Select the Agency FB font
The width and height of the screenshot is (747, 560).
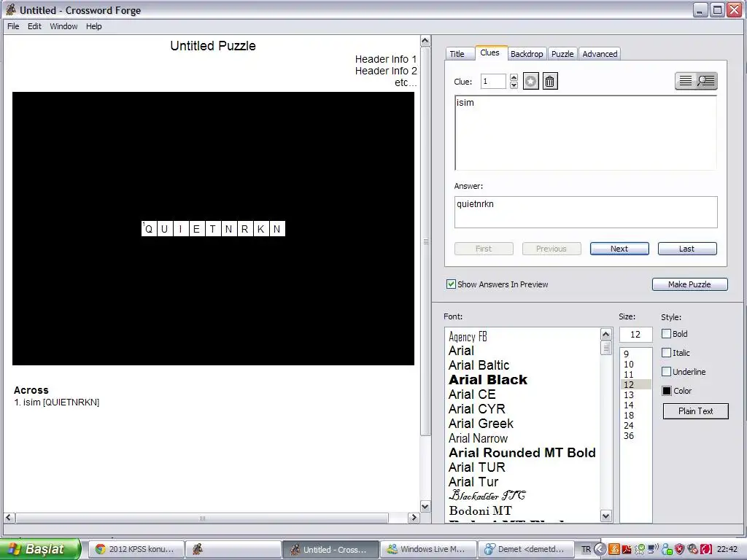coord(468,337)
